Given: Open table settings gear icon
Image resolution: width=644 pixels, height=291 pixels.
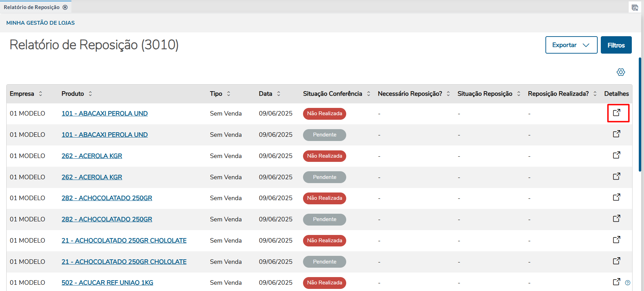Looking at the screenshot, I should point(621,72).
